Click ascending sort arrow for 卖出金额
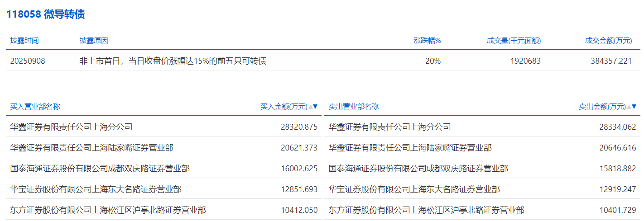The height and width of the screenshot is (221, 644). pos(629,107)
